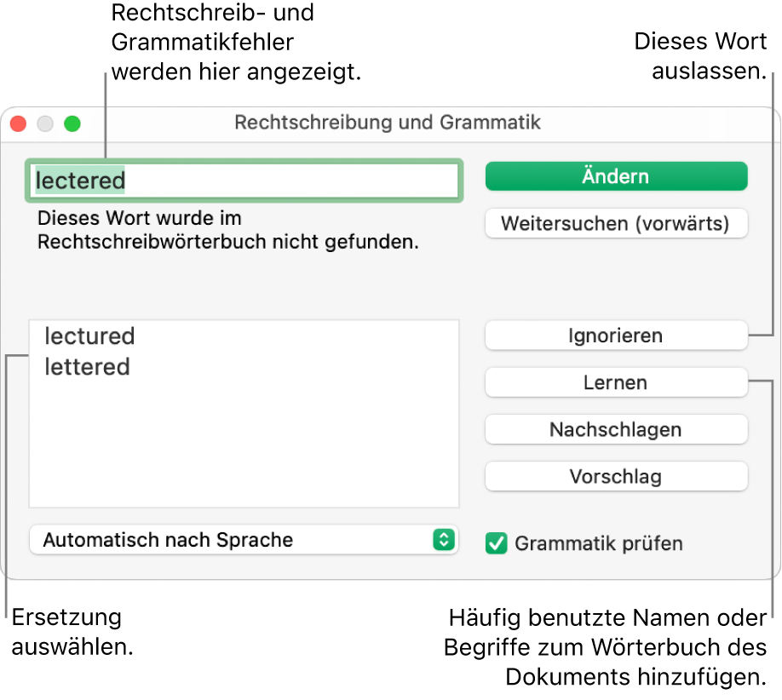Ignore the word with Ignorieren

(x=616, y=336)
